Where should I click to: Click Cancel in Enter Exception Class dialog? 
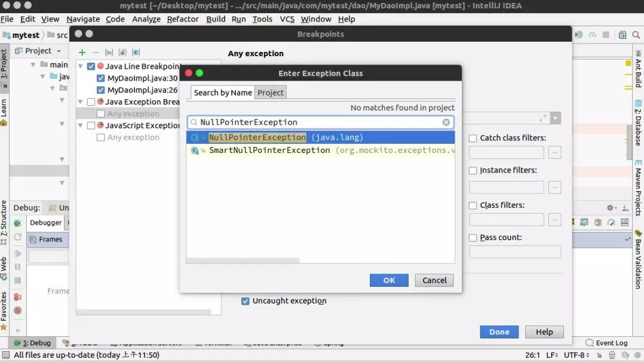(x=434, y=280)
